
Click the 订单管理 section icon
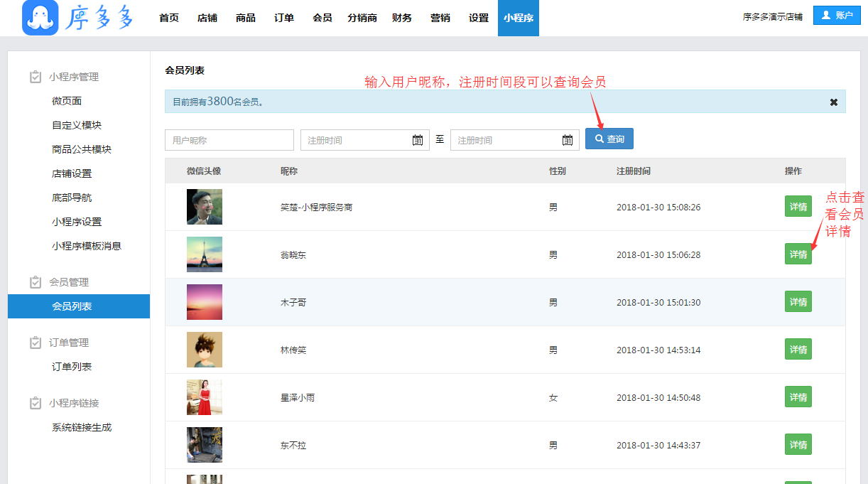point(36,343)
